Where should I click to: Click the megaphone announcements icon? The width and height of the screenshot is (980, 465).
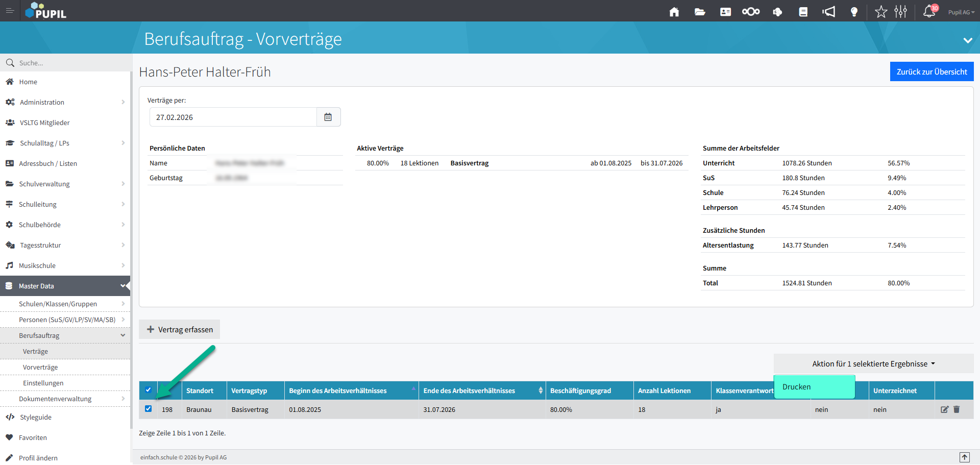(828, 12)
